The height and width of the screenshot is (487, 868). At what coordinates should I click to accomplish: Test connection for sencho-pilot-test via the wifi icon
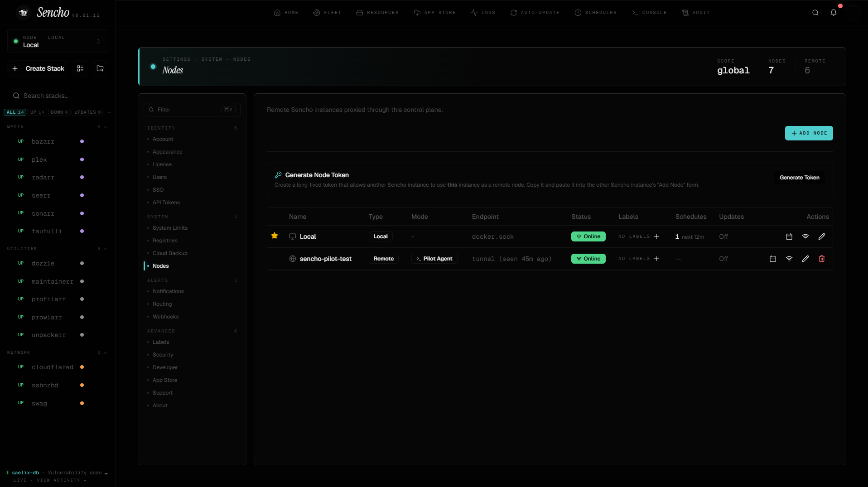[x=789, y=259]
